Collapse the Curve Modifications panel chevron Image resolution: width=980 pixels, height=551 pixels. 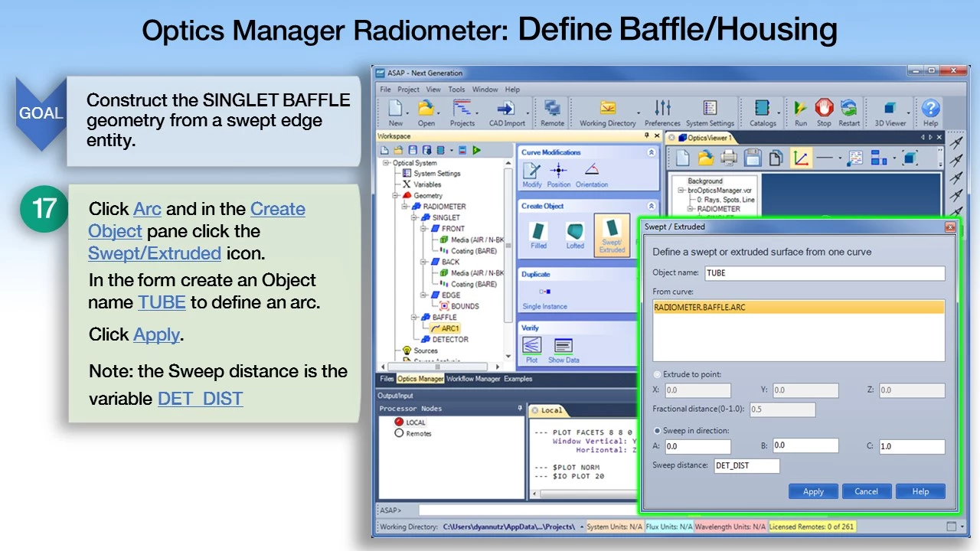point(652,152)
